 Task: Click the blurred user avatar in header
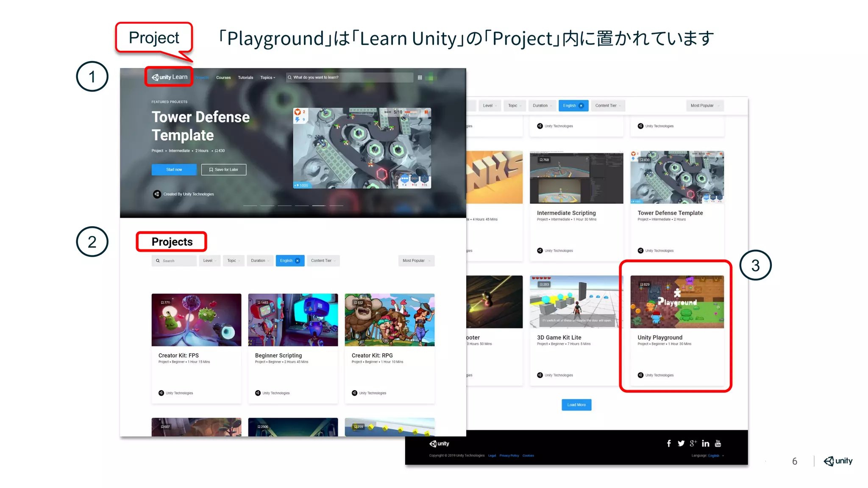(x=431, y=78)
